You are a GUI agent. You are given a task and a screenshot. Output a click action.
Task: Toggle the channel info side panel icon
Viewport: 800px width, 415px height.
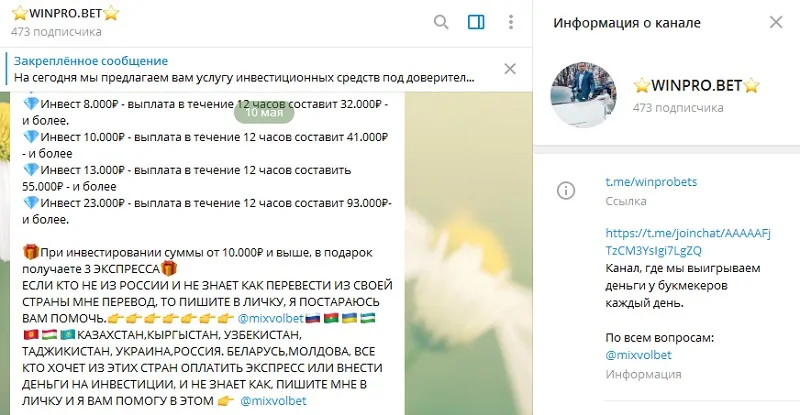476,22
